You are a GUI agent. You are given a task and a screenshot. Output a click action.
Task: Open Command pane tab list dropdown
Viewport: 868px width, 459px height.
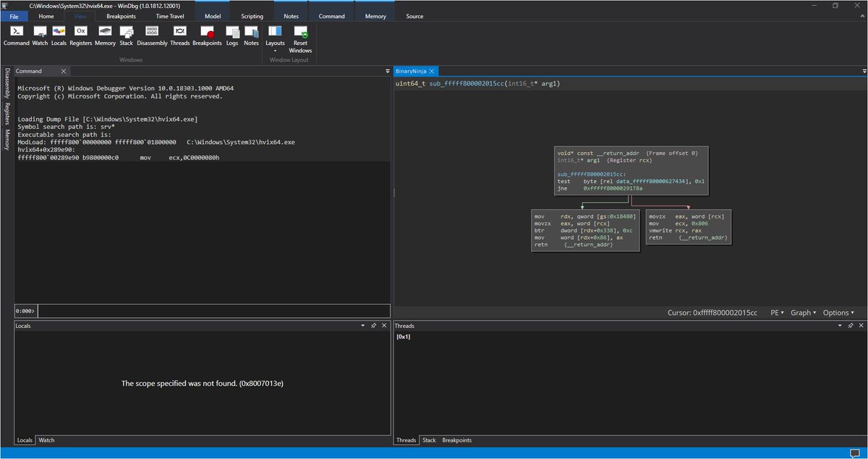[x=387, y=72]
